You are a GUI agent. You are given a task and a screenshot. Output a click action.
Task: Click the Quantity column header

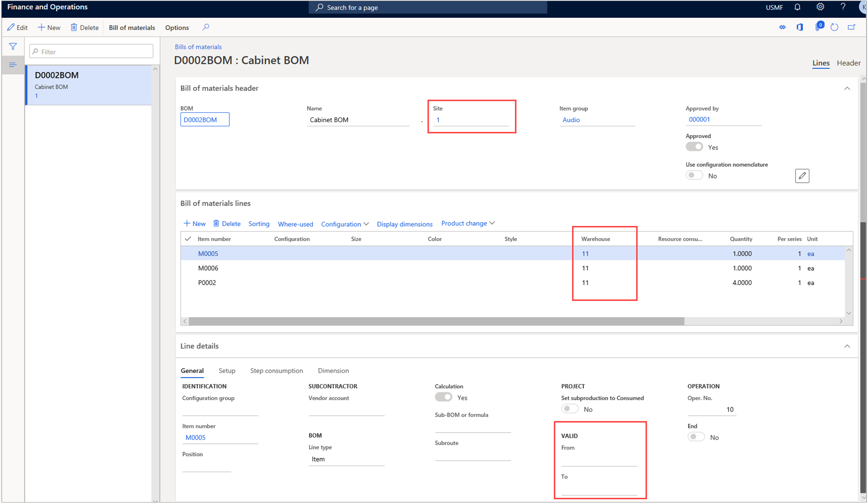(741, 239)
